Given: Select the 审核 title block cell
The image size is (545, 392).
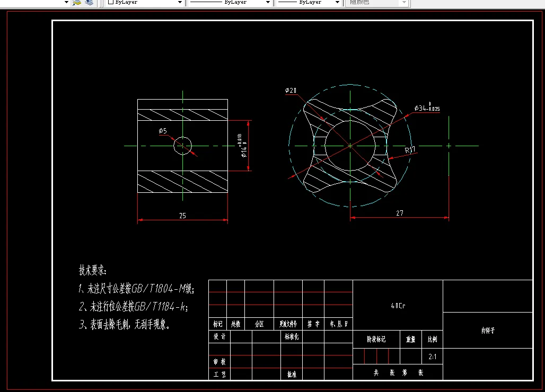Looking at the screenshot, I should [219, 362].
